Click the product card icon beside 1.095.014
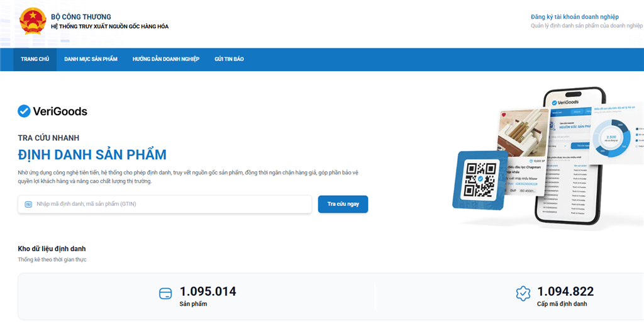 click(x=165, y=293)
